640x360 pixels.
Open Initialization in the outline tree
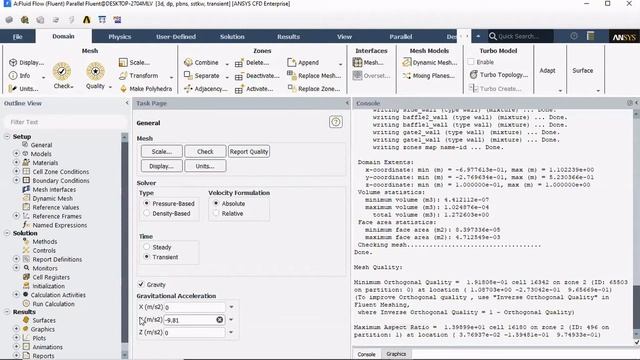(48, 286)
